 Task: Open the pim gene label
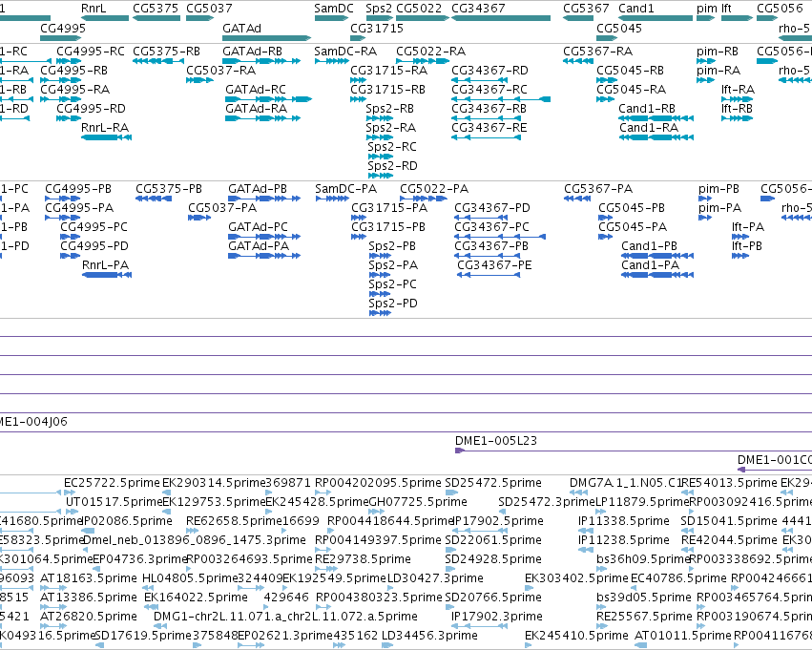[706, 9]
